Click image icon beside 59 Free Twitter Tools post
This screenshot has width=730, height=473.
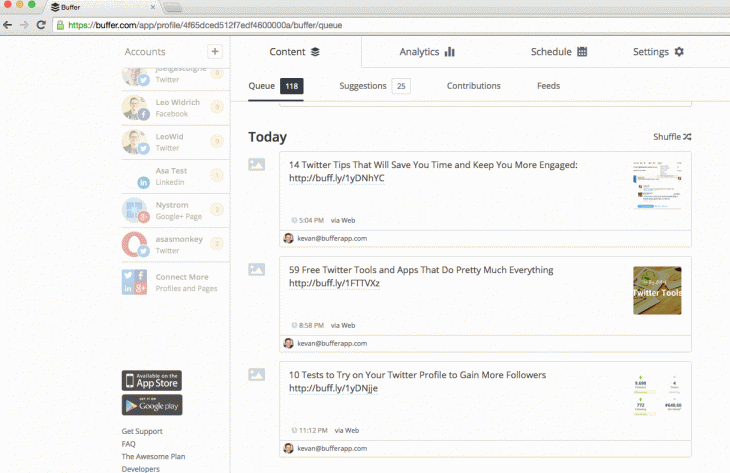[256, 270]
